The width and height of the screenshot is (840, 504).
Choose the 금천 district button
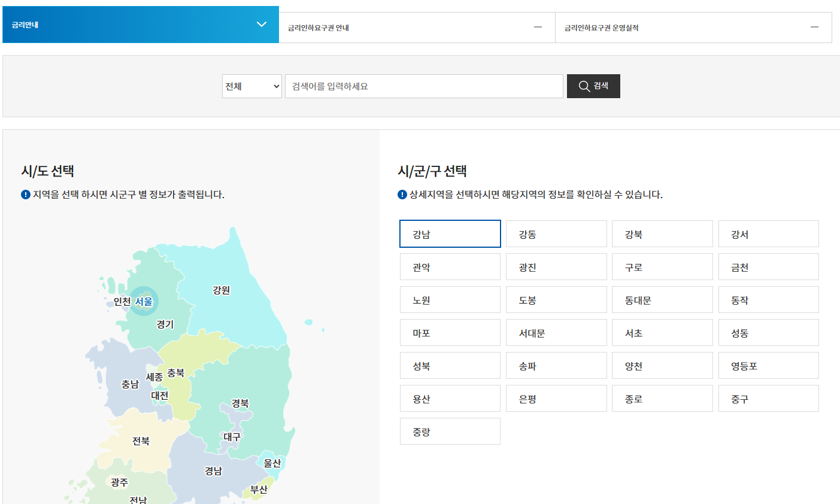pos(769,267)
